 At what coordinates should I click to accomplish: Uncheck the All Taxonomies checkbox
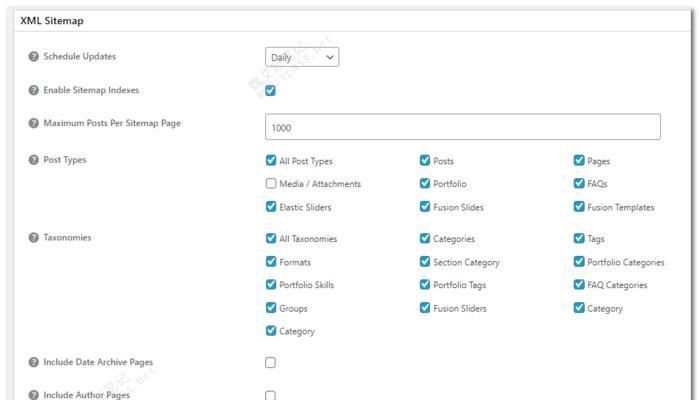pyautogui.click(x=271, y=239)
